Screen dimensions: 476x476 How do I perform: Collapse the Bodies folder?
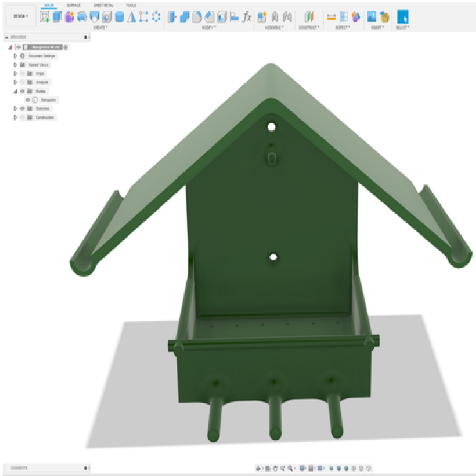click(x=15, y=91)
